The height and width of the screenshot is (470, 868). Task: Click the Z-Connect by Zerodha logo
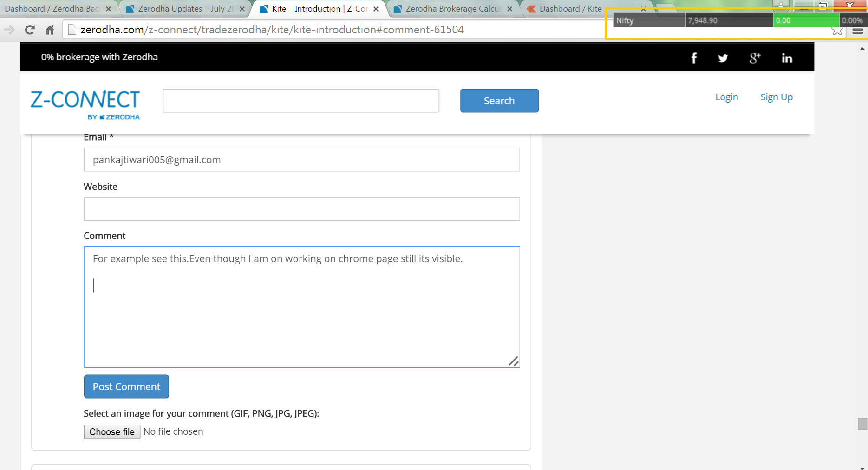pos(85,105)
